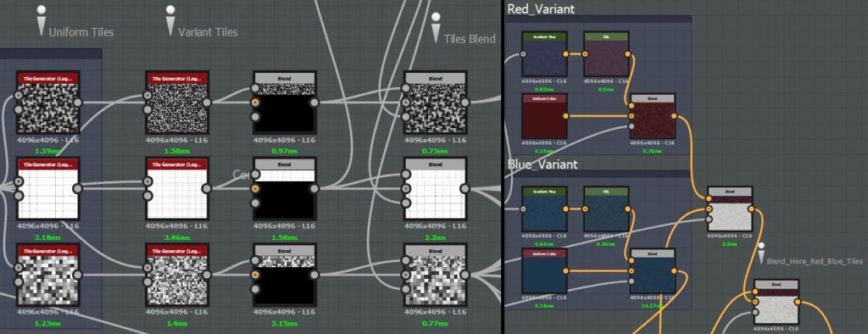Select the Blue_Variant Blend node timed 24.27ms
This screenshot has width=868, height=334.
[x=654, y=271]
